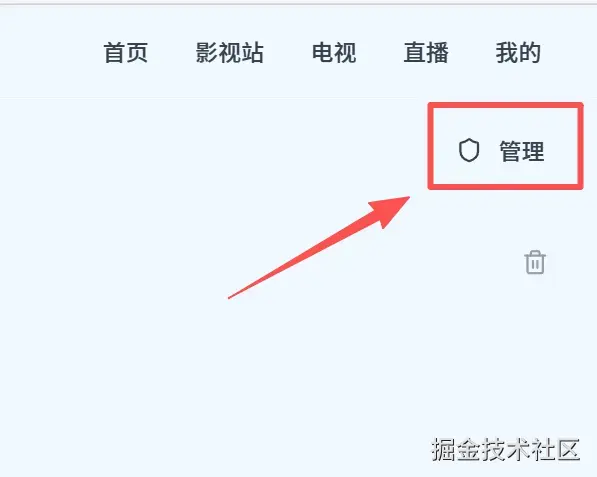Delete records using the trash icon
Screen dimensions: 597x477
535,262
